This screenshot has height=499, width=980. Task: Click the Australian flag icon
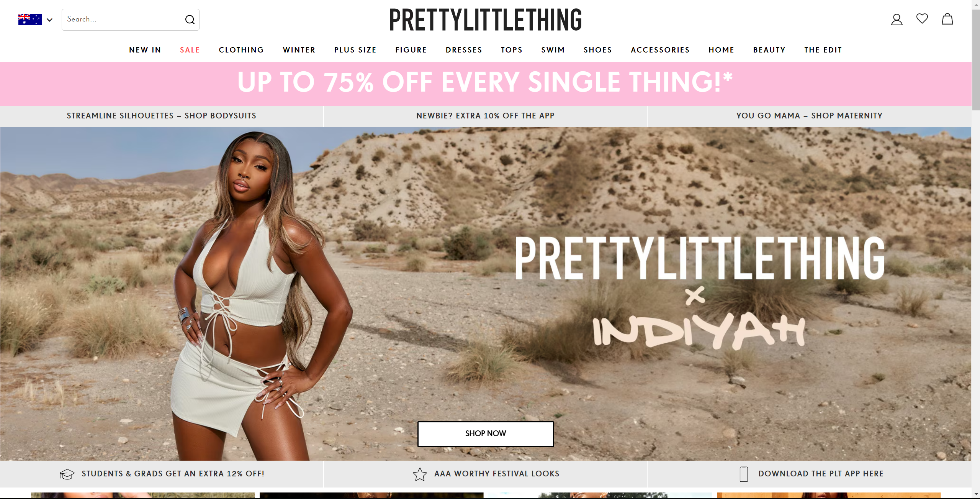[30, 20]
